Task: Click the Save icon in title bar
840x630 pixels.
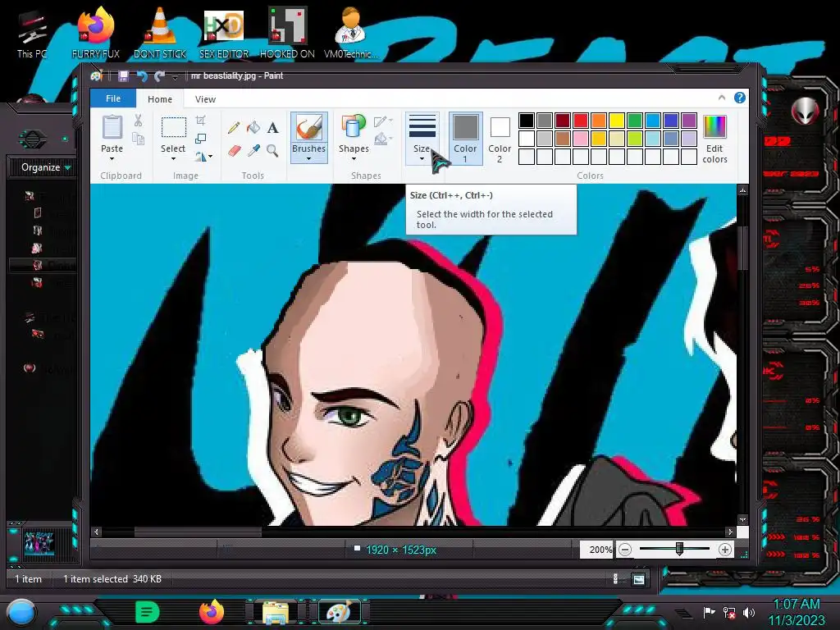Action: [123, 76]
